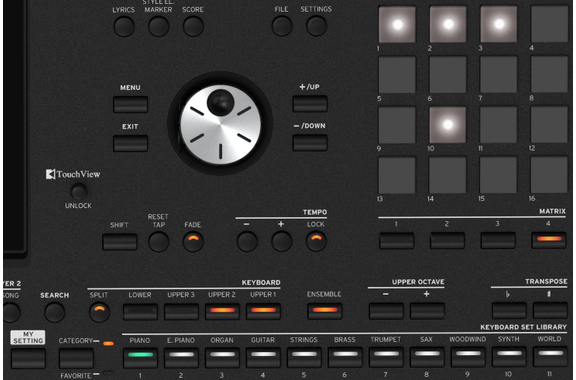Select the PIANO keyboard set
Screen dimensions: 576x380
[140, 358]
